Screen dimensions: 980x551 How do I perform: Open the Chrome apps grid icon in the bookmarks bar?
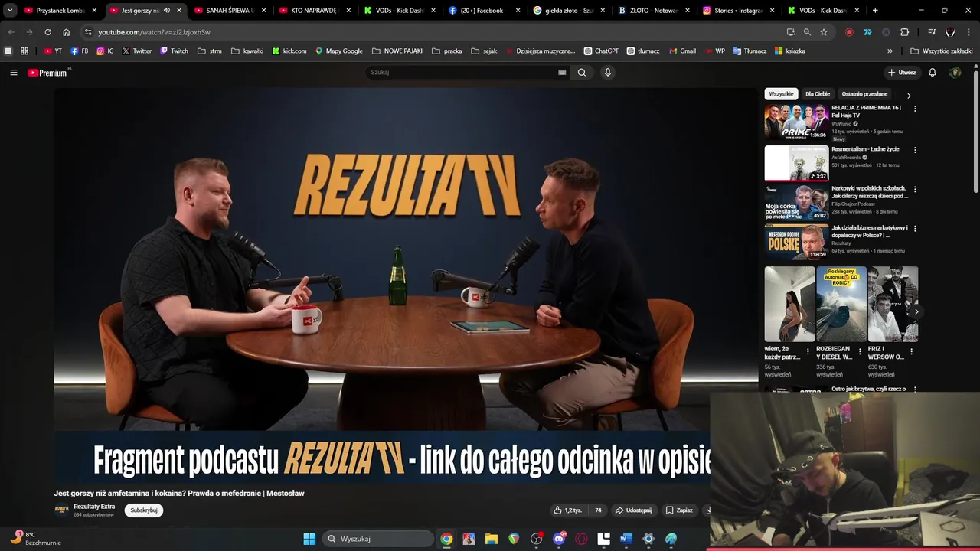pyautogui.click(x=24, y=51)
